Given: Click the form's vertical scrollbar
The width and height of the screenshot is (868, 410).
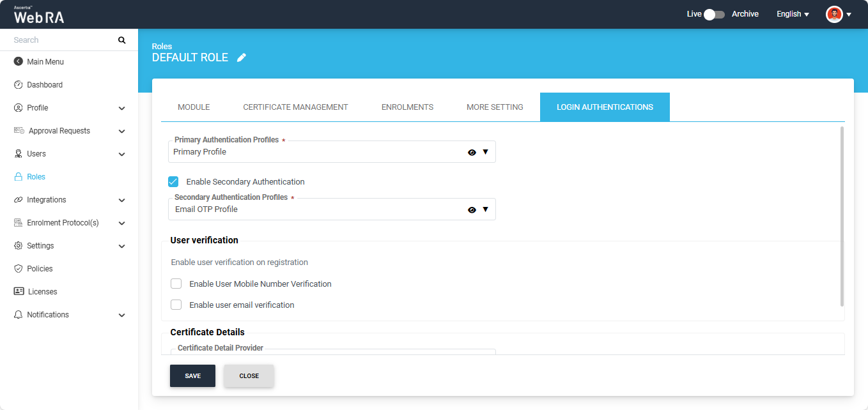Looking at the screenshot, I should pos(842,216).
